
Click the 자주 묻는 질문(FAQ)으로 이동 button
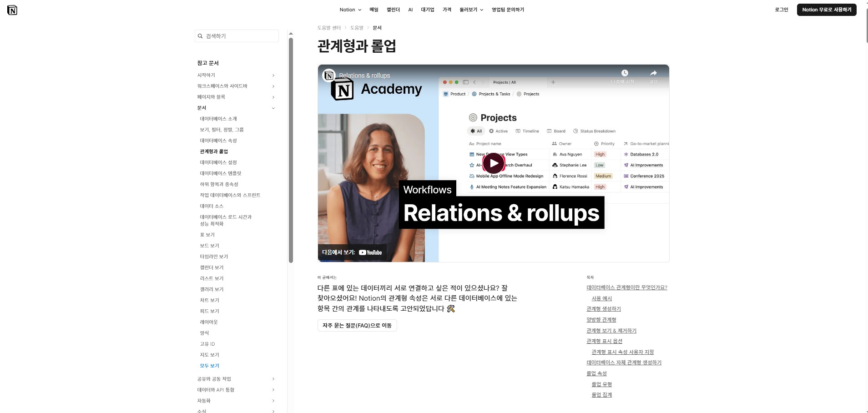point(358,325)
